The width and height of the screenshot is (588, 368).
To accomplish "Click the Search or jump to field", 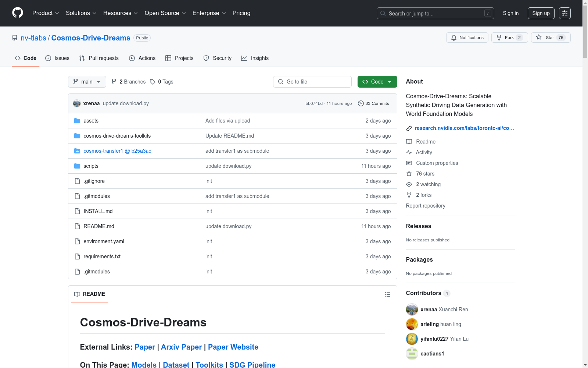I will click(x=435, y=13).
